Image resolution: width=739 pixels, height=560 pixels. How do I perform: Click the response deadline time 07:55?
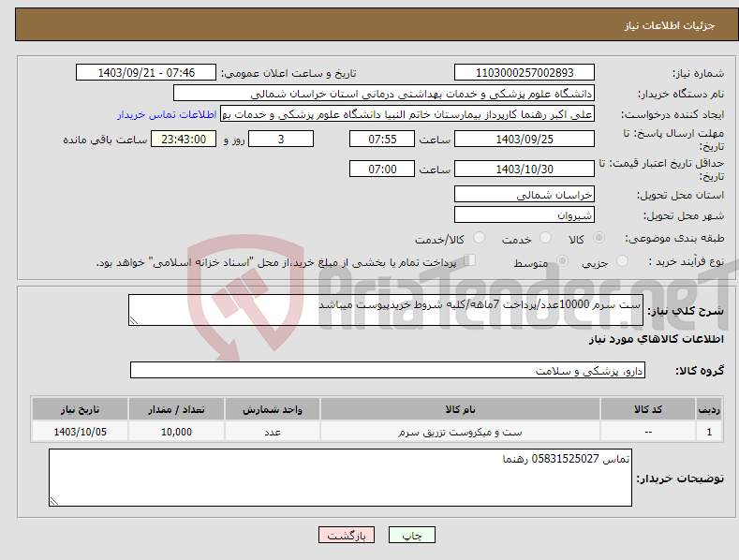pyautogui.click(x=382, y=139)
